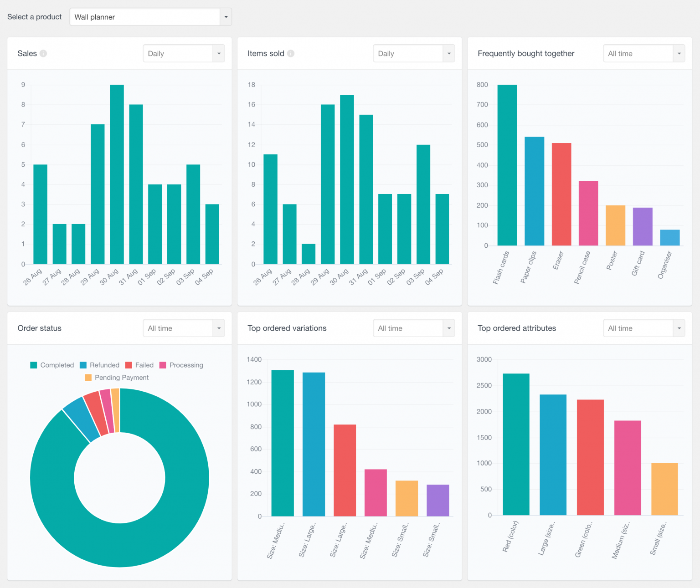
Task: Expand the Items sold Daily dropdown
Action: (x=414, y=53)
